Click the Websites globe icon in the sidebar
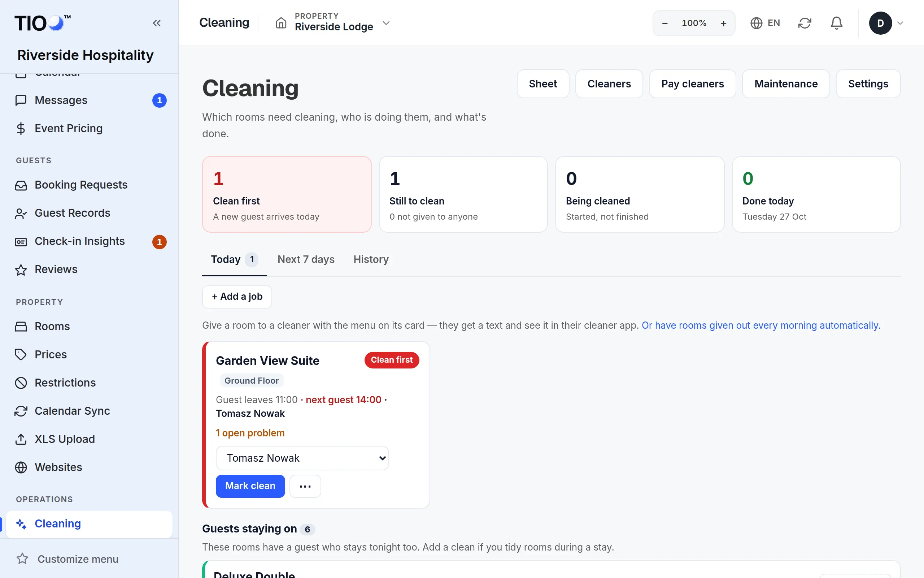The image size is (924, 578). pos(21,467)
